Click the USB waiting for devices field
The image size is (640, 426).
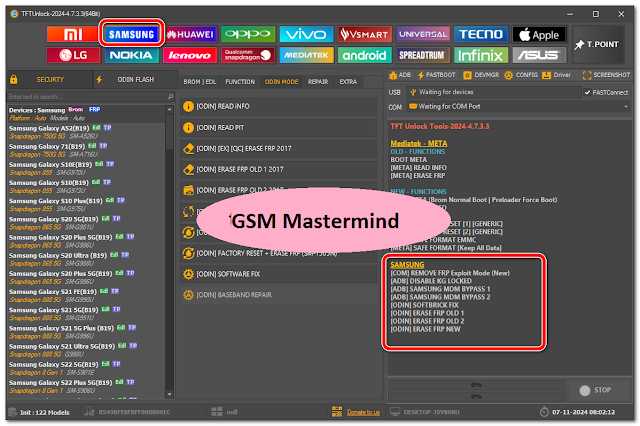pos(493,92)
